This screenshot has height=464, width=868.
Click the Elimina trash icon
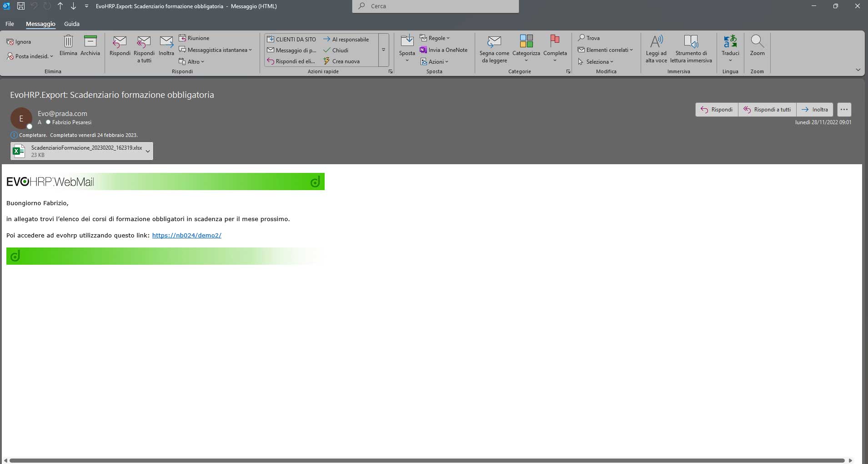click(68, 42)
